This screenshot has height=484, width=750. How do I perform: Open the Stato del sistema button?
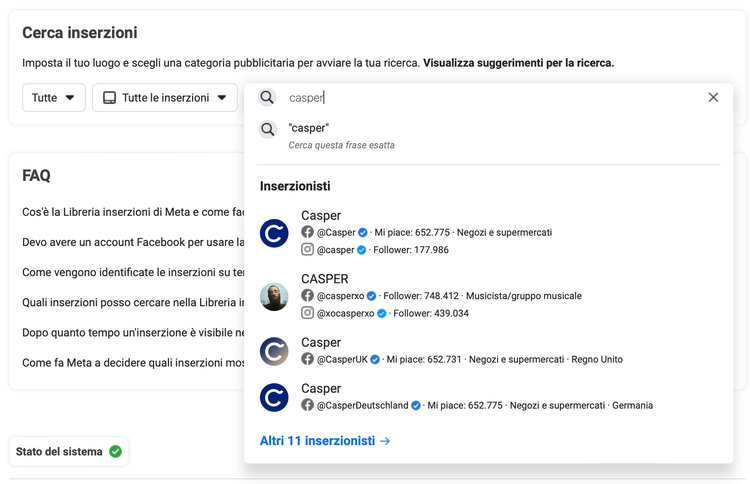pos(68,451)
